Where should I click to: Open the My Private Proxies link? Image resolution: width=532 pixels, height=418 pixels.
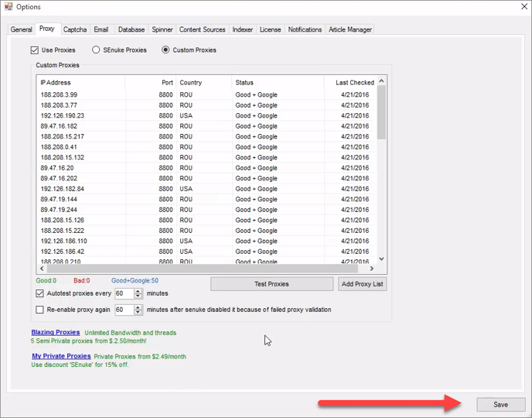click(x=61, y=356)
